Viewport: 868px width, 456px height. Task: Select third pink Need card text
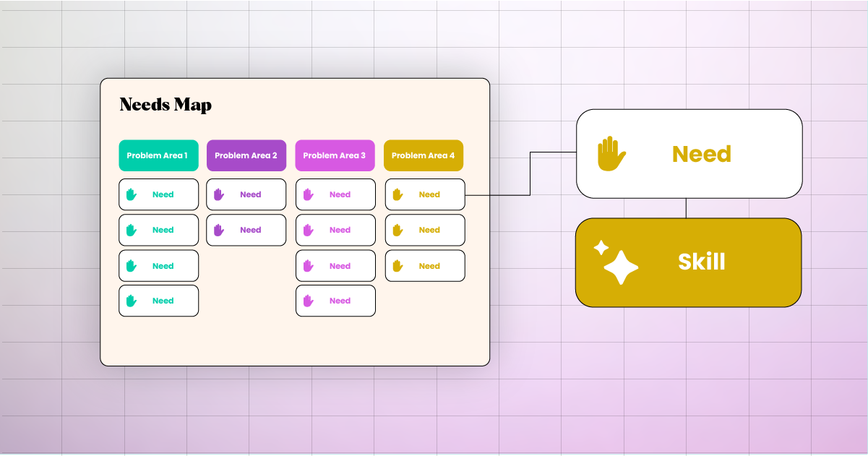click(340, 266)
